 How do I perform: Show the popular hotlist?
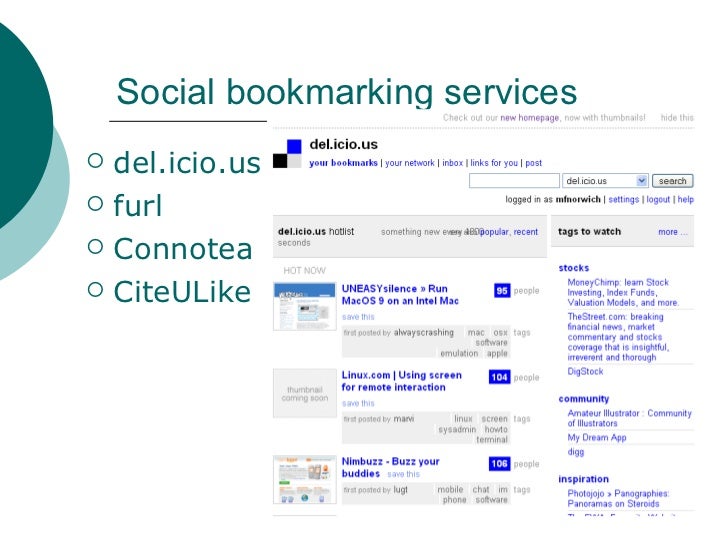coord(494,232)
